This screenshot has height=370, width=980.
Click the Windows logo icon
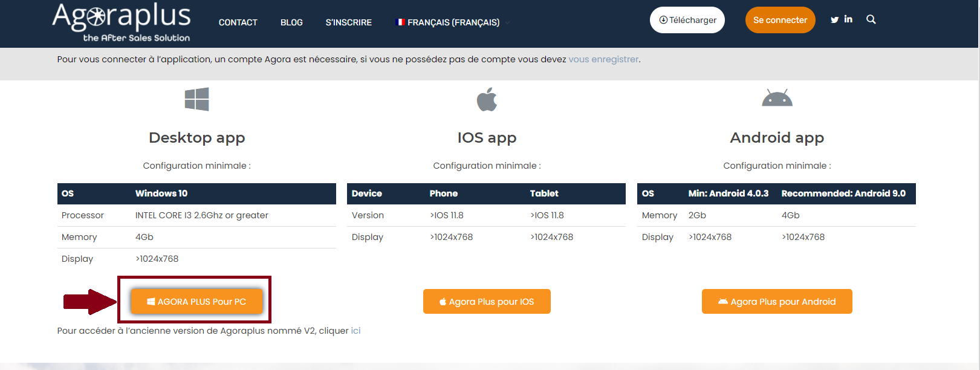click(197, 99)
